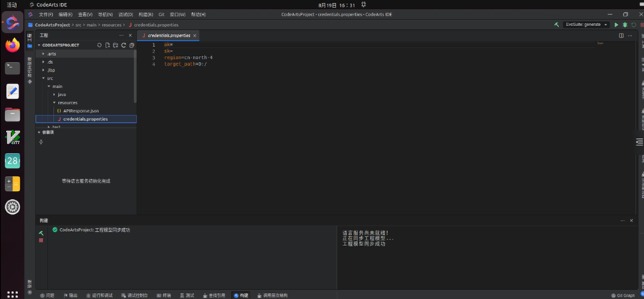The height and width of the screenshot is (299, 644).
Task: Collapse the src folder
Action: tap(43, 78)
